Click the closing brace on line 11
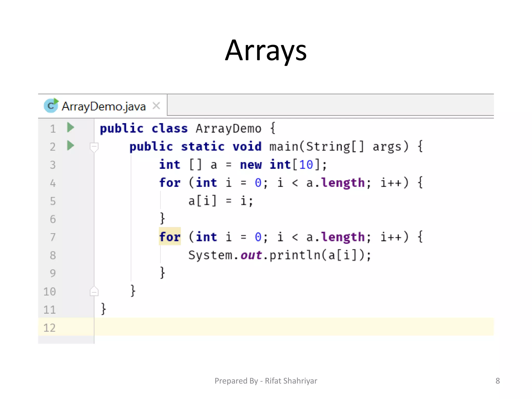The image size is (532, 399). pos(103,309)
